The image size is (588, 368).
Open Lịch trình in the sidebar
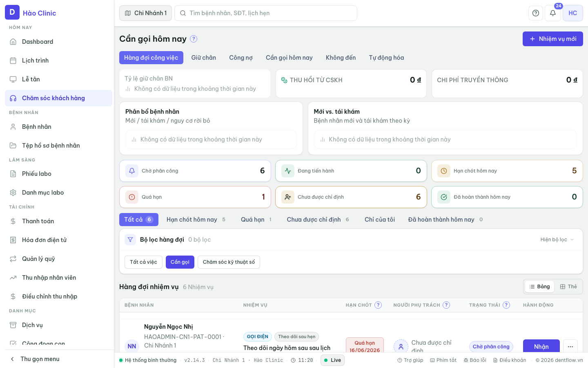[x=59, y=61]
